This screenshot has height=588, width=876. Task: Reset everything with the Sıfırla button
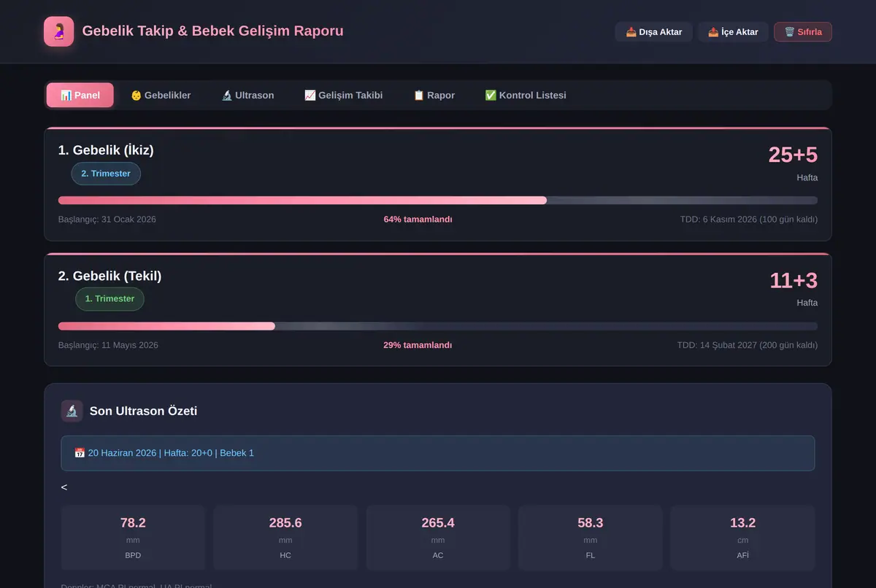[803, 32]
